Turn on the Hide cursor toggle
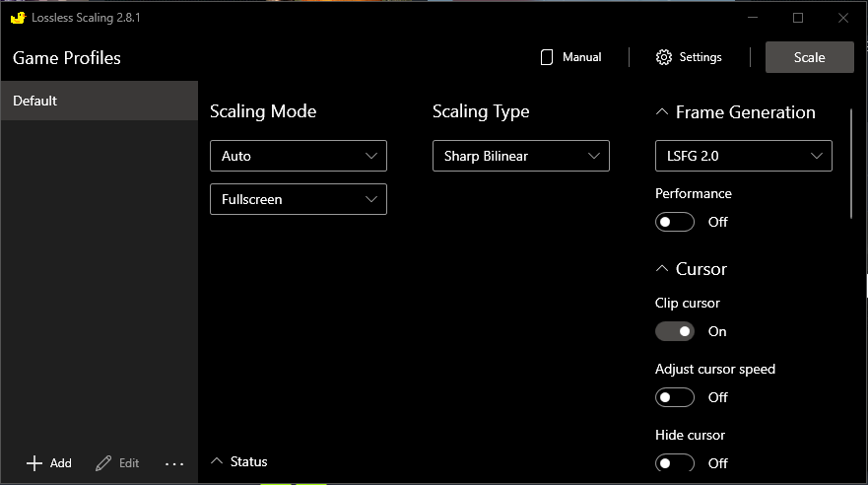 (675, 463)
